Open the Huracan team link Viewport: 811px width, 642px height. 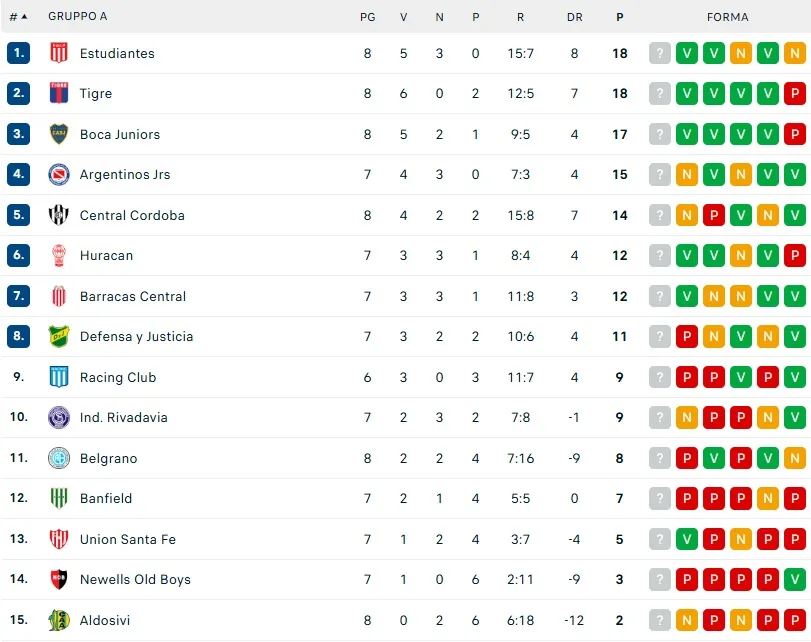[106, 256]
